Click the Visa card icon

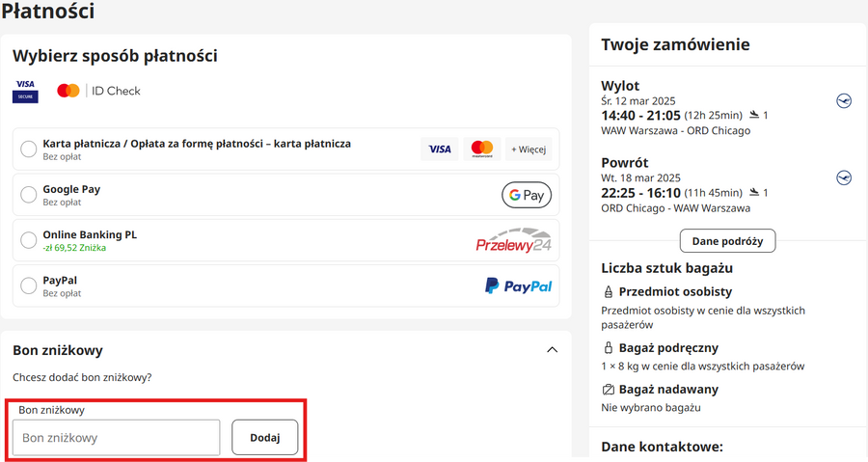coord(440,149)
